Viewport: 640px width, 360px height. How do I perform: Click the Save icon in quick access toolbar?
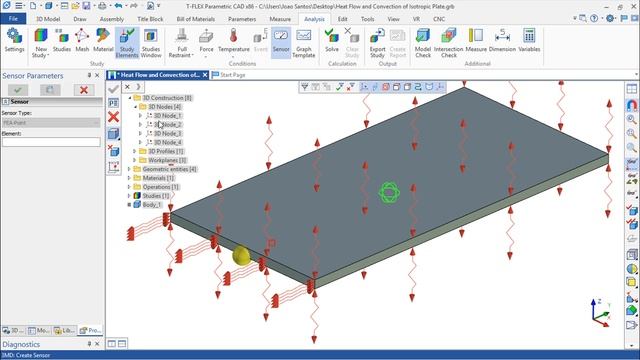point(86,6)
